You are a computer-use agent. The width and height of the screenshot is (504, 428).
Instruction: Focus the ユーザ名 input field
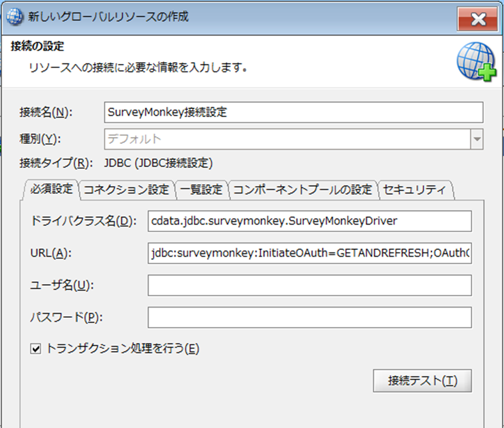tap(310, 285)
